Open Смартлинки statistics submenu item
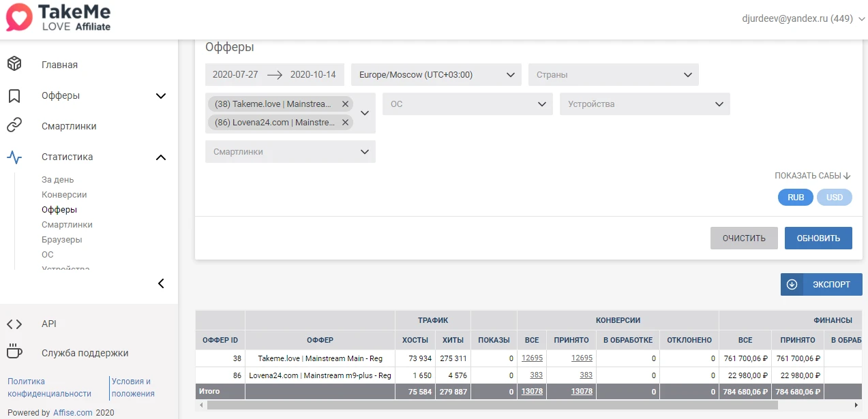 click(67, 225)
